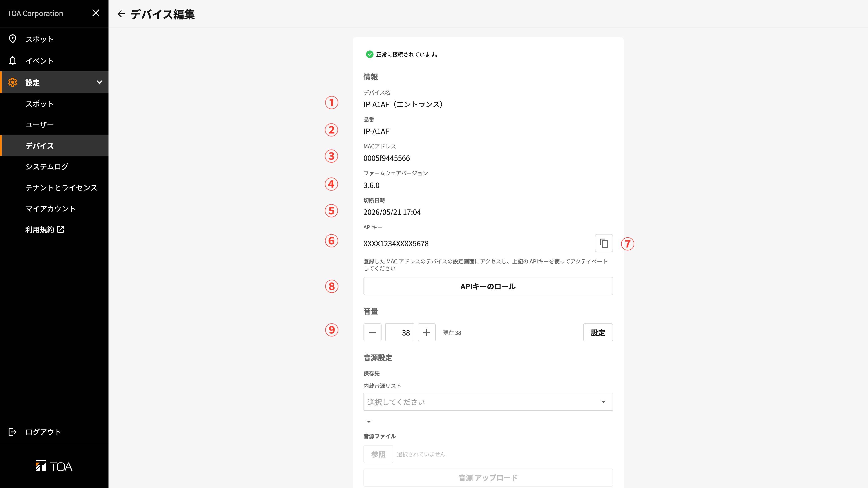Click the device name IP-A1AF（エントランス）
The height and width of the screenshot is (488, 868).
[403, 104]
